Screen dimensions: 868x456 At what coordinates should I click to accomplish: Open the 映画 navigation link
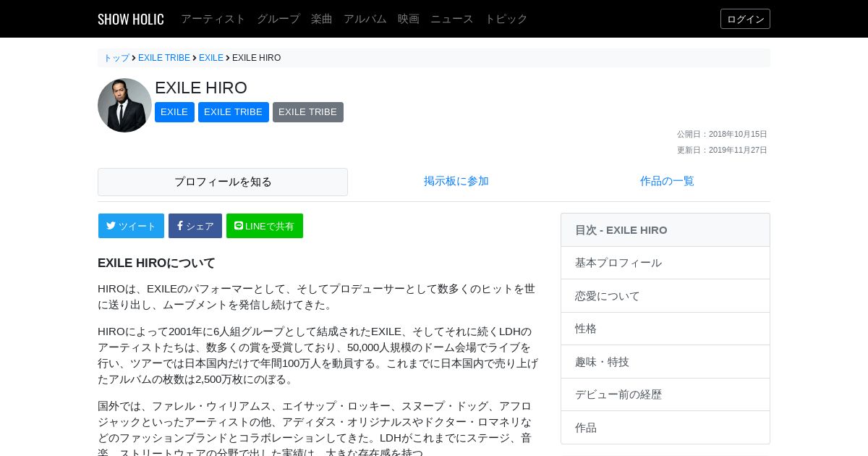[409, 19]
